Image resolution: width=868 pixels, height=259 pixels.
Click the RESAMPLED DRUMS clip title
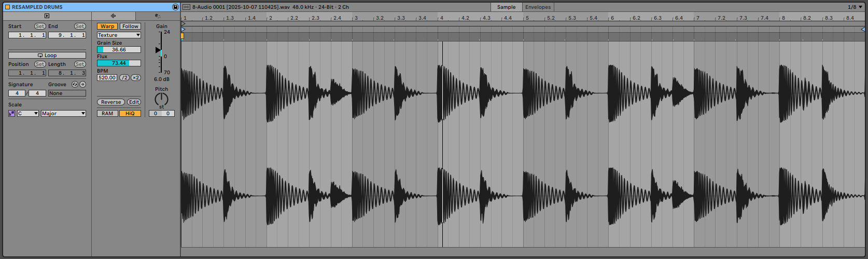coord(37,7)
